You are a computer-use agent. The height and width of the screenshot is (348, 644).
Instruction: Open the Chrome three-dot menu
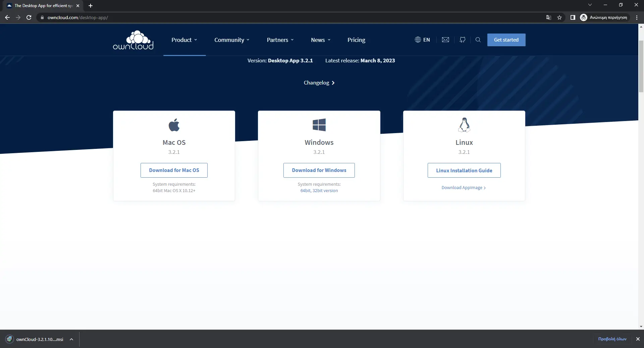pos(637,17)
